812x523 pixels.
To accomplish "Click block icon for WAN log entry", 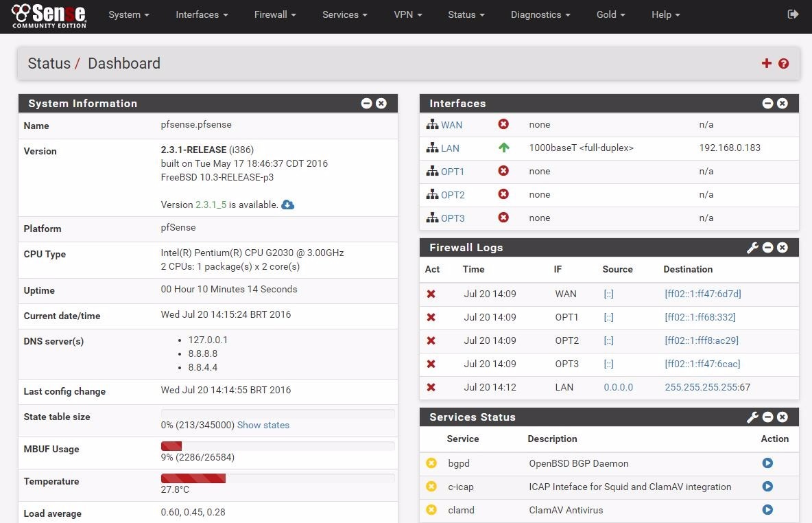I will coord(431,294).
